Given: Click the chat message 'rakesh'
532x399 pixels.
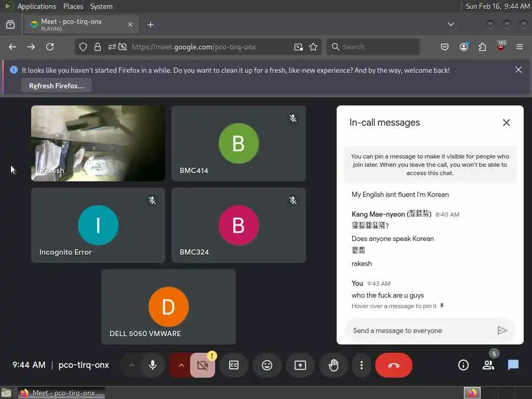Looking at the screenshot, I should (362, 263).
